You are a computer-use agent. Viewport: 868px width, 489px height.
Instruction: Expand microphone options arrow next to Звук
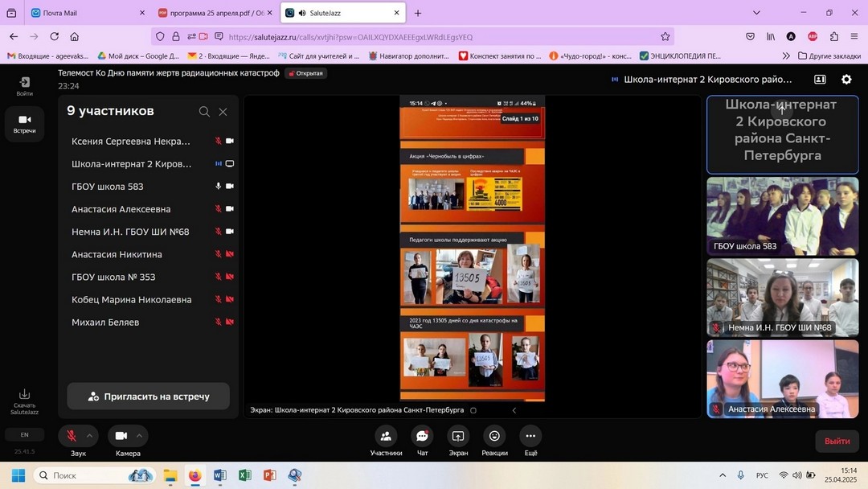pos(90,436)
